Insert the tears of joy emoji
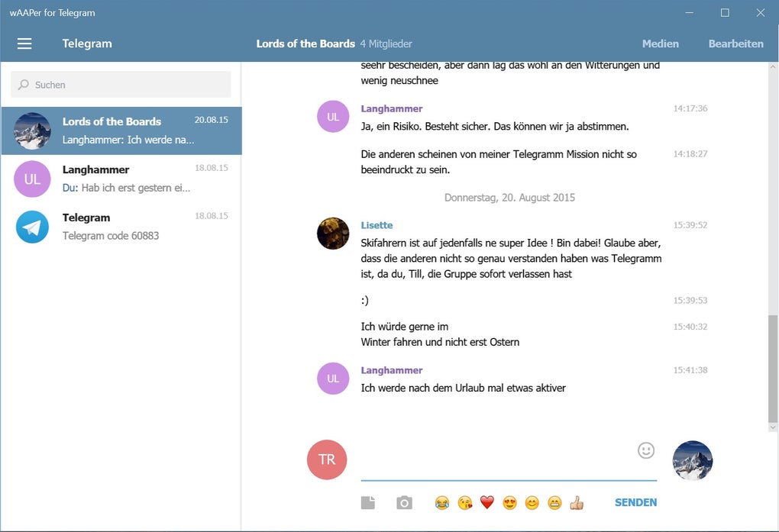The width and height of the screenshot is (779, 532). click(x=441, y=503)
